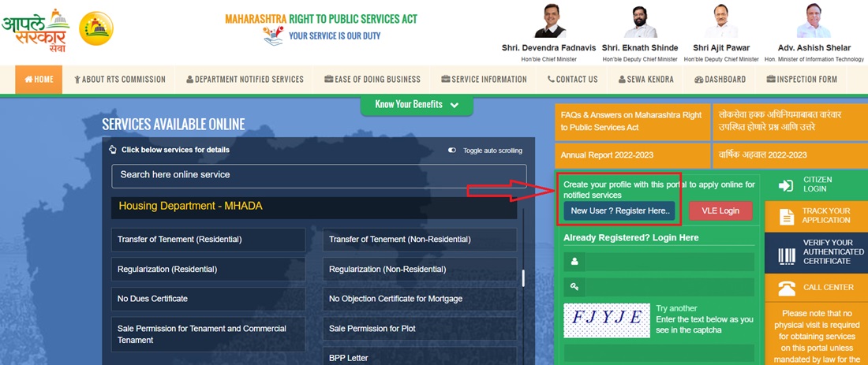Click the Search here online service field
Image resolution: width=868 pixels, height=365 pixels.
click(x=319, y=175)
